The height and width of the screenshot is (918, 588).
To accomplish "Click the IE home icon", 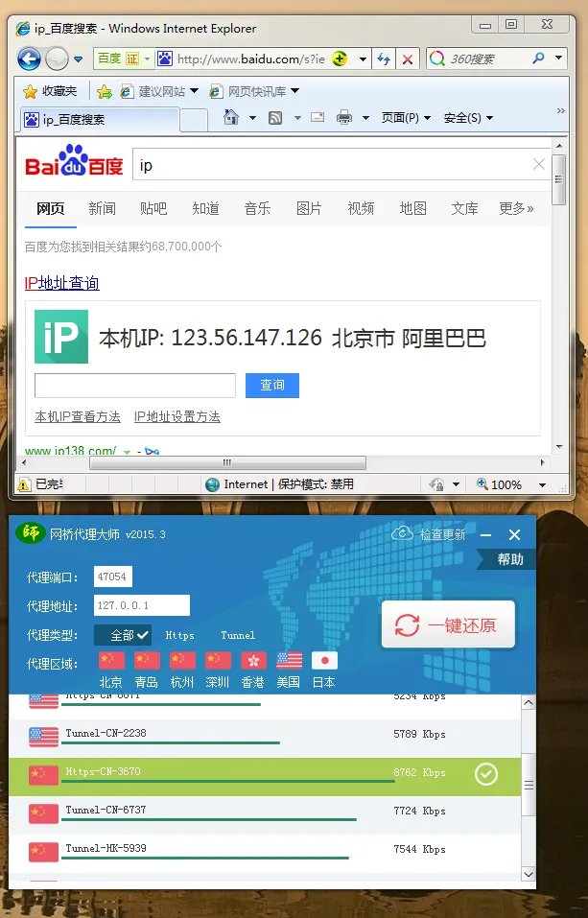I will pos(231,118).
